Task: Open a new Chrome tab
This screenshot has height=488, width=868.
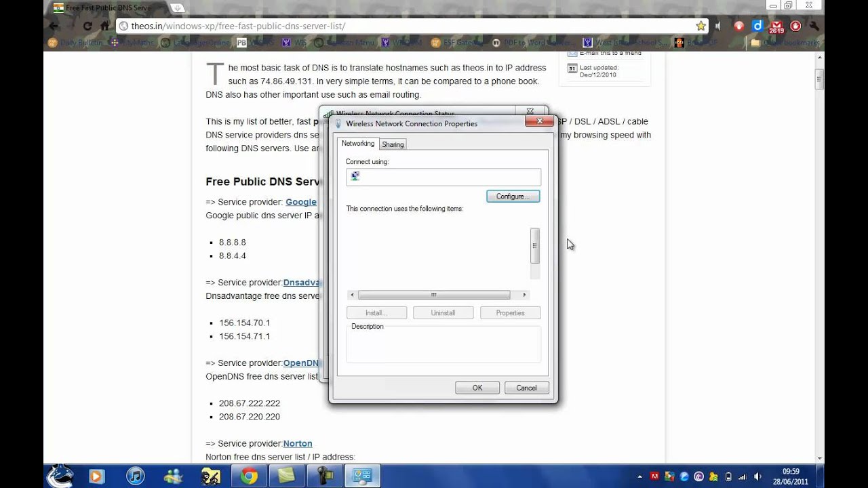Action: click(x=178, y=7)
